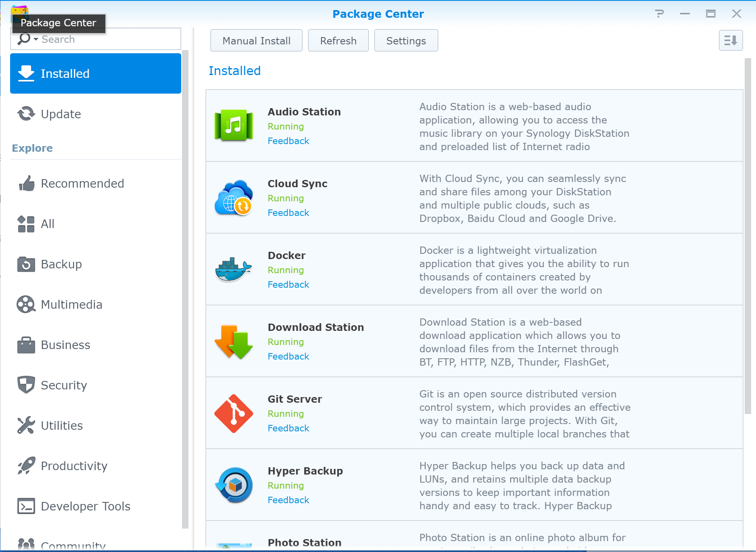Click the Audio Station title

point(304,112)
